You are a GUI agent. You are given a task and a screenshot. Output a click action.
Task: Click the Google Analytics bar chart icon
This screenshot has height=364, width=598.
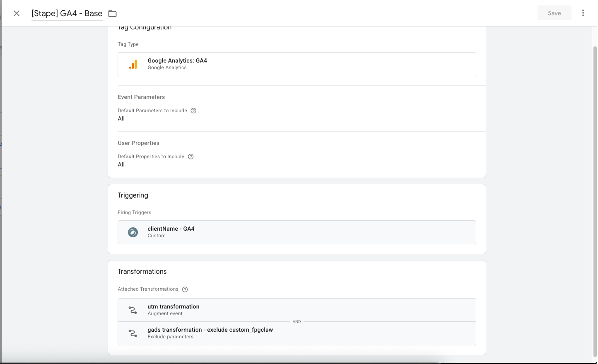click(x=133, y=64)
